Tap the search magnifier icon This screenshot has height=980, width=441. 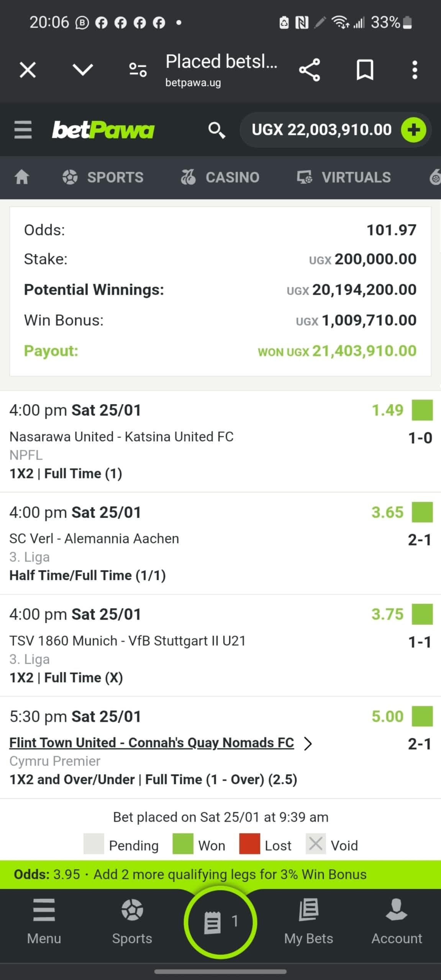point(216,130)
